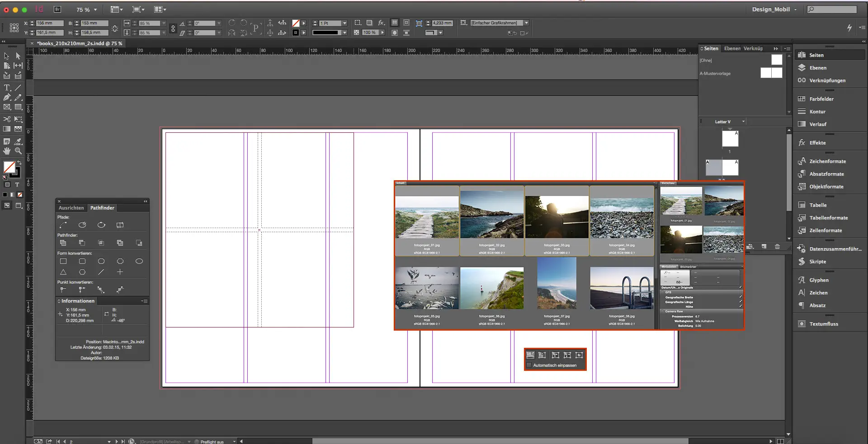Image resolution: width=868 pixels, height=444 pixels.
Task: Switch to the Ausrichten tab
Action: pyautogui.click(x=71, y=208)
